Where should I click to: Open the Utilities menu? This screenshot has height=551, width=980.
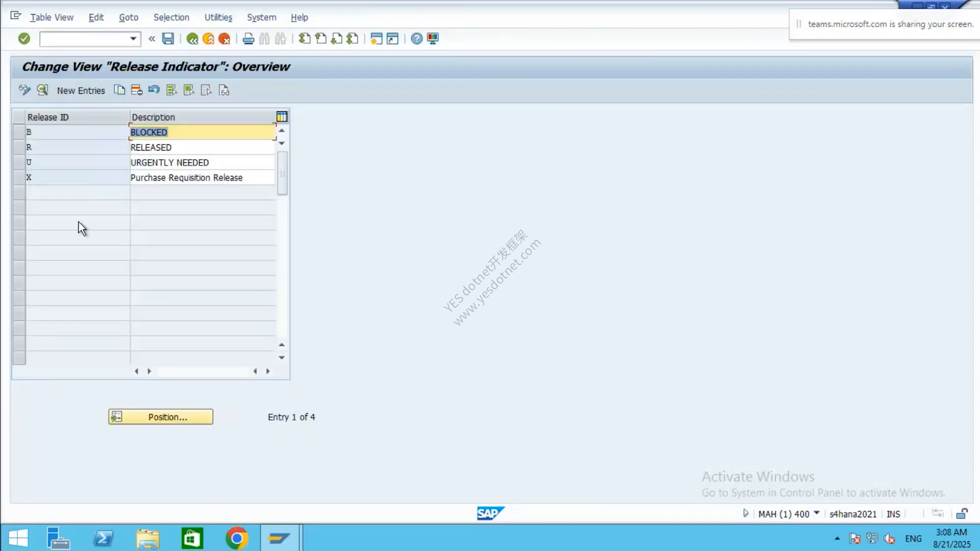coord(218,17)
